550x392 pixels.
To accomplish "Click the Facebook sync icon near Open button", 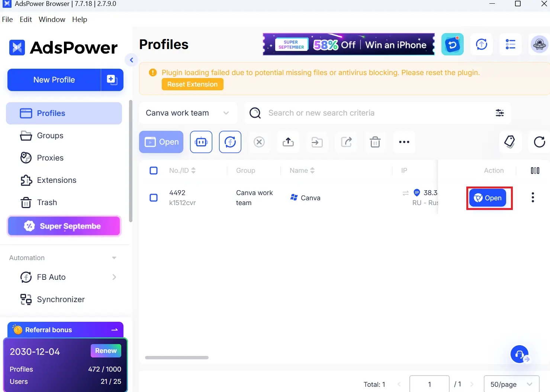I will [230, 142].
